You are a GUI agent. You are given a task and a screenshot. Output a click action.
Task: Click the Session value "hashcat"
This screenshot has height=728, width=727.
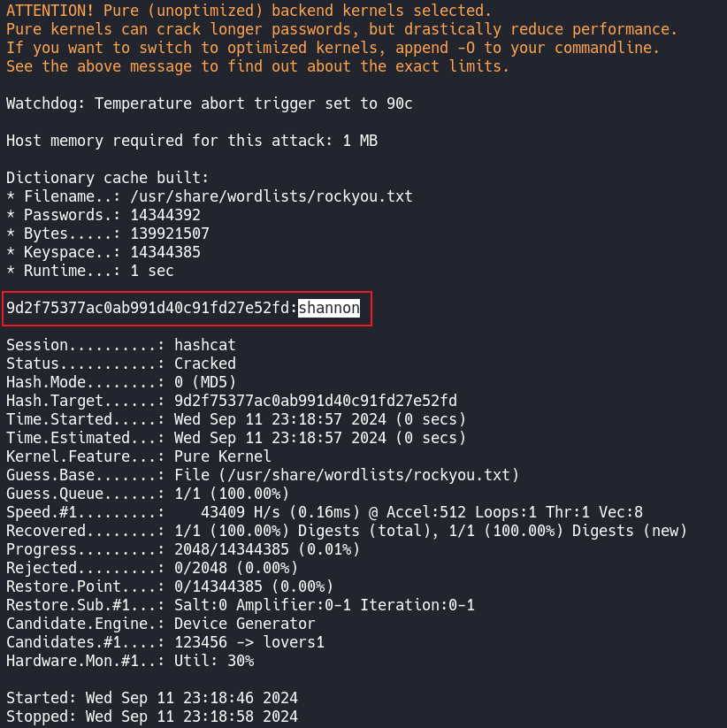204,345
